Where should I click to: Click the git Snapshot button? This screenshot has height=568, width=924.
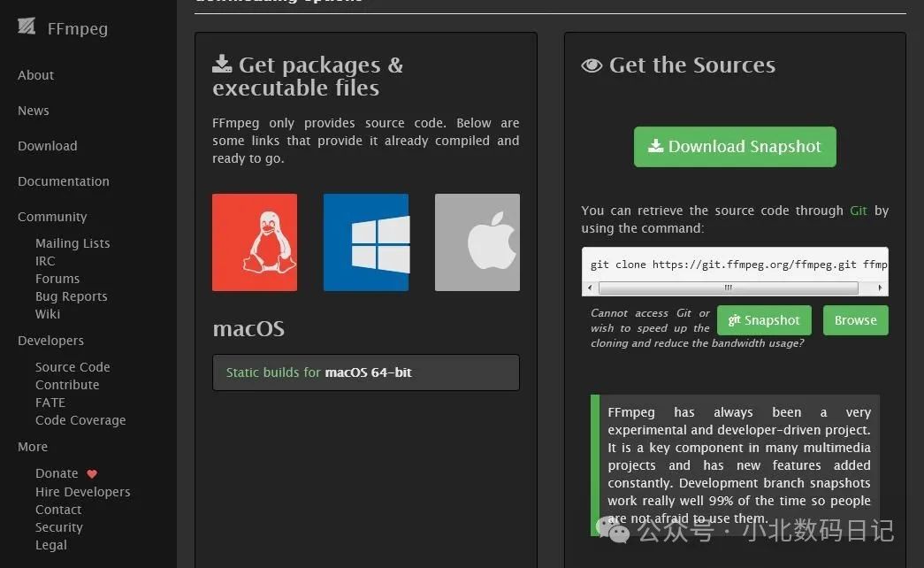point(764,320)
